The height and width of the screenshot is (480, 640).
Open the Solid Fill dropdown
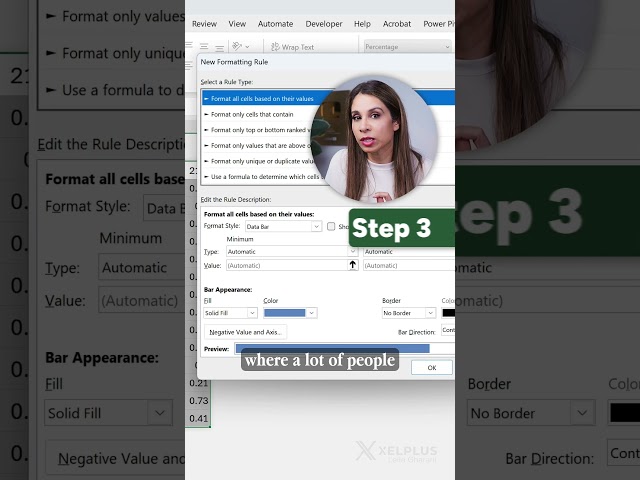coord(230,313)
